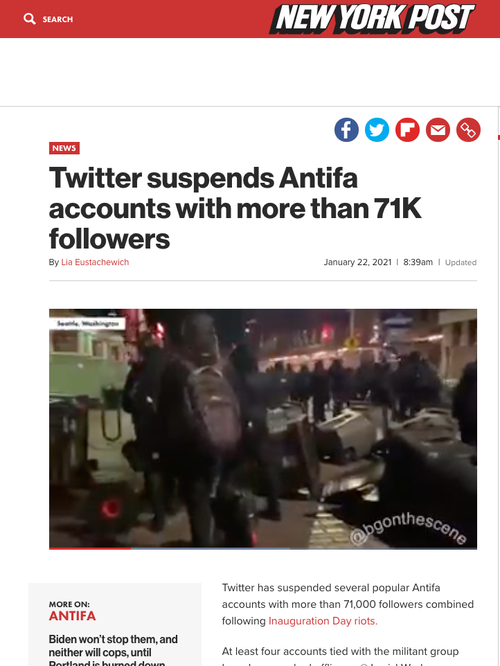Click the Updated timestamp label
The height and width of the screenshot is (666, 500).
coord(460,262)
